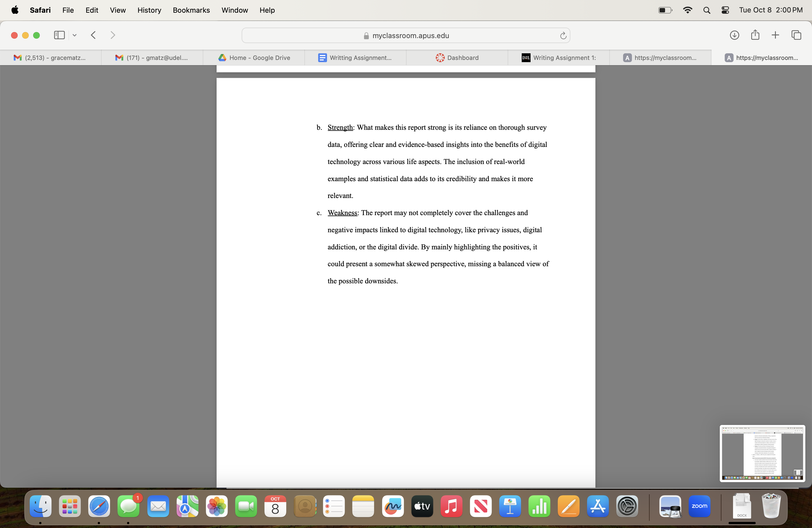Screen dimensions: 812x528
Task: Expand the tab groups chevron beside the sidebar button
Action: pyautogui.click(x=74, y=35)
